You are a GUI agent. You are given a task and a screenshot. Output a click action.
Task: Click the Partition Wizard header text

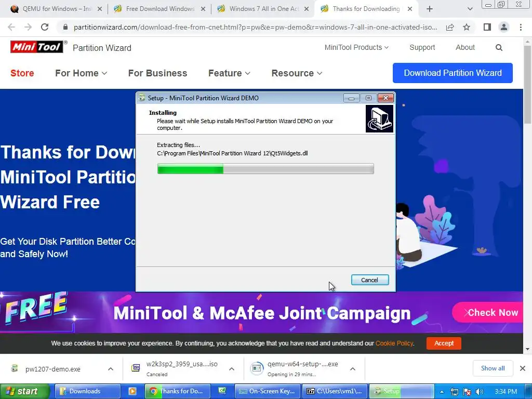point(102,48)
